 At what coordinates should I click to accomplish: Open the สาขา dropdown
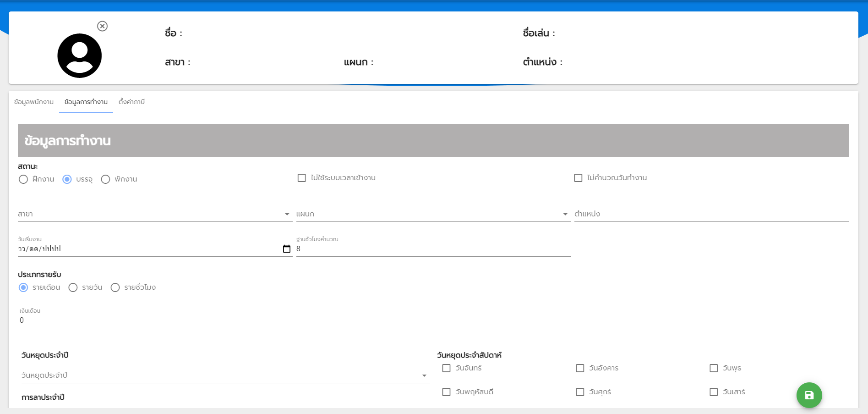point(155,214)
